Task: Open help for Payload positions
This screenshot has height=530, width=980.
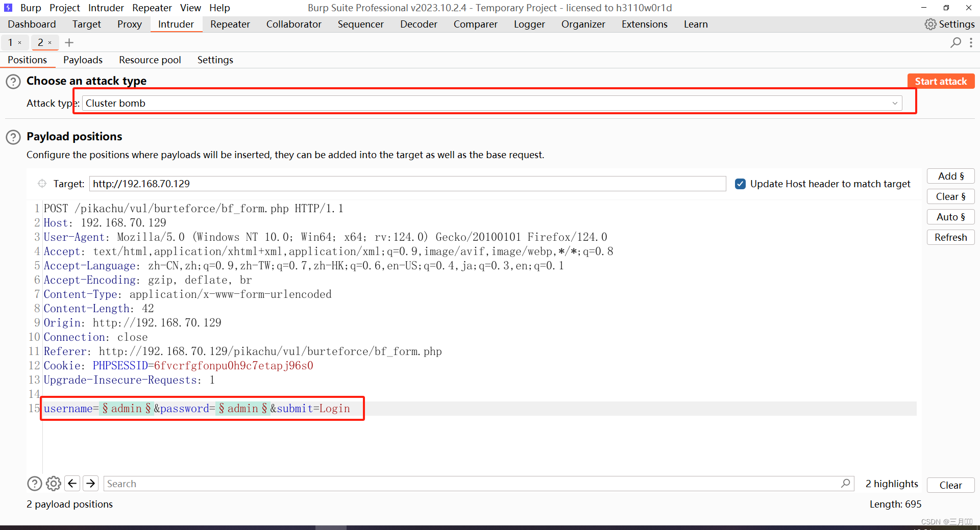Action: point(13,137)
